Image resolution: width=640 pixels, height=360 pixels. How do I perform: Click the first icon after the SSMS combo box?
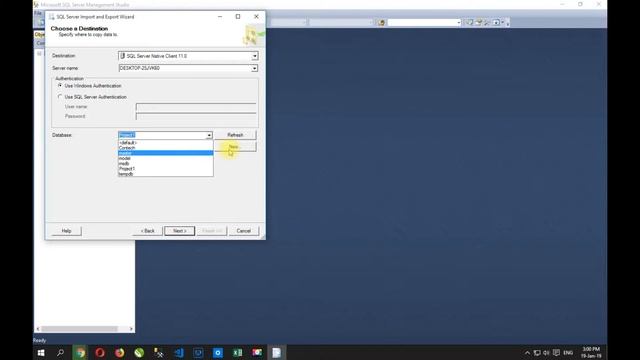pyautogui.click(x=470, y=22)
